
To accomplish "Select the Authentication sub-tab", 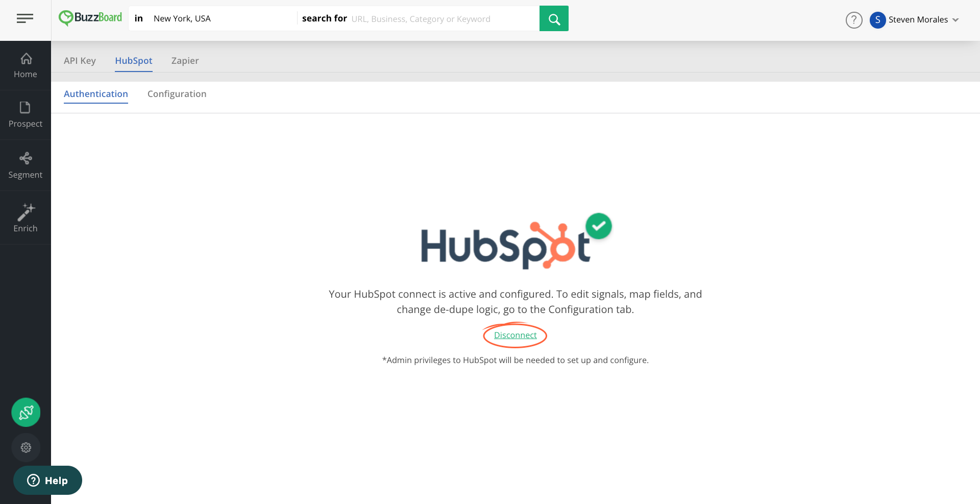I will click(x=96, y=94).
